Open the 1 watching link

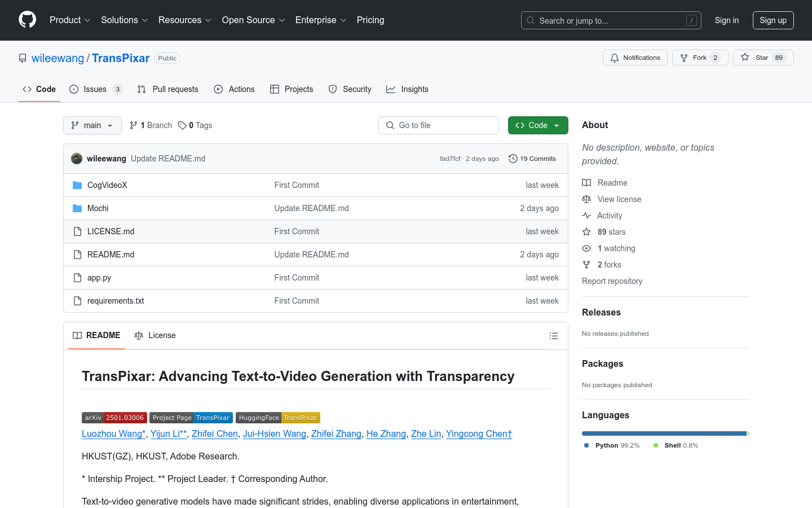(609, 248)
